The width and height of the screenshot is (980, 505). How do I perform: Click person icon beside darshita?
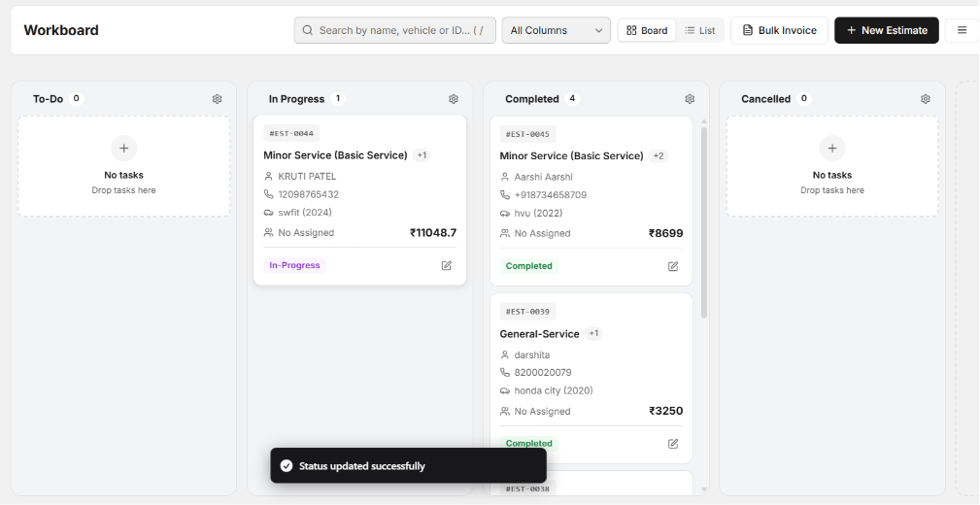tap(505, 355)
